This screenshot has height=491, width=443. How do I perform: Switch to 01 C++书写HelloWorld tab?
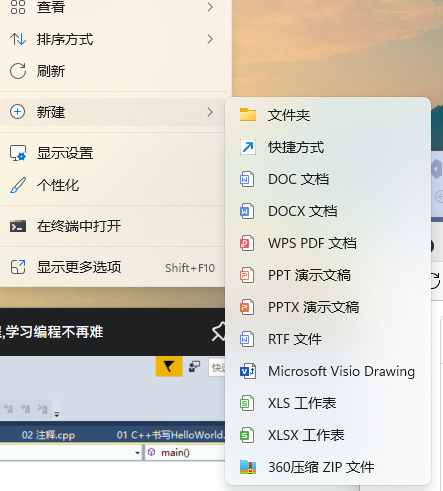[x=170, y=435]
